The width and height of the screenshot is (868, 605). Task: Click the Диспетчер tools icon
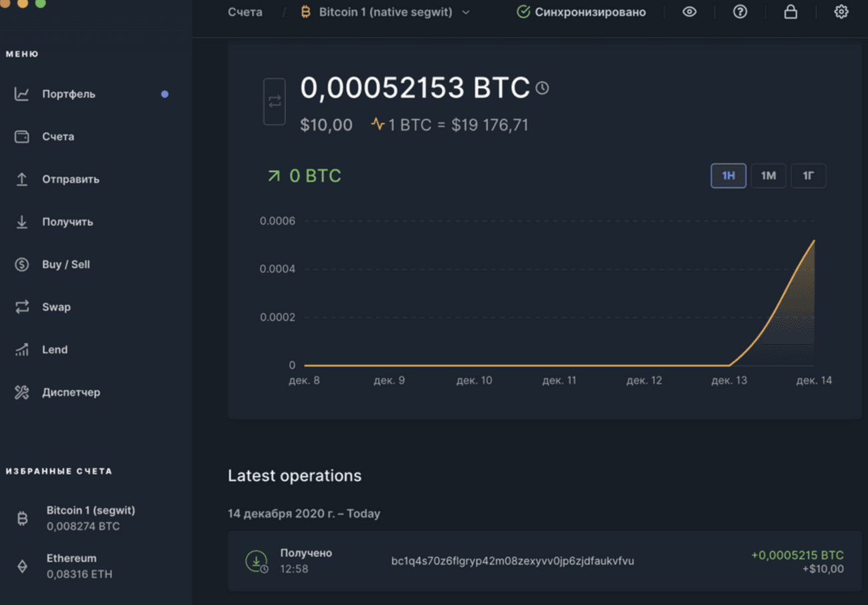22,392
